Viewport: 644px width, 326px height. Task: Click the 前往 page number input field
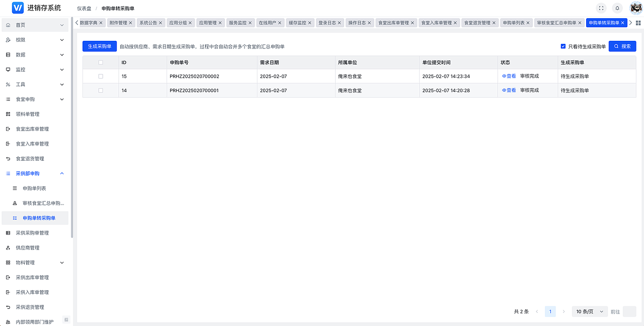tap(629, 312)
